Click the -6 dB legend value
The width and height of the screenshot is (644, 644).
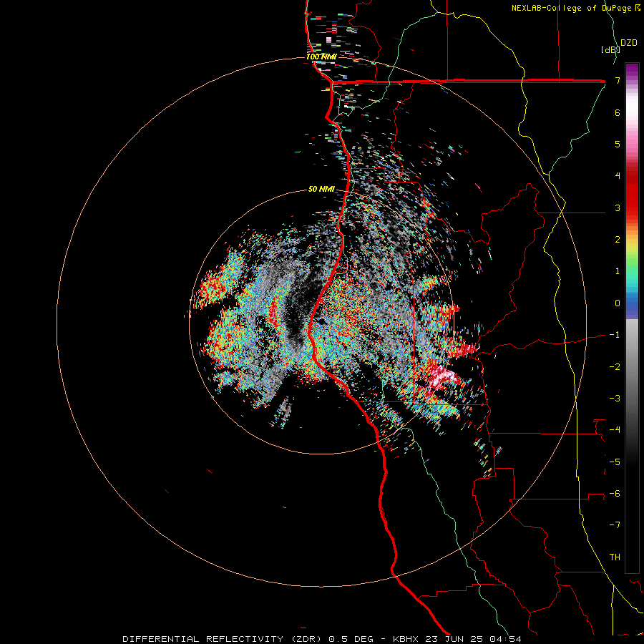[x=615, y=494]
